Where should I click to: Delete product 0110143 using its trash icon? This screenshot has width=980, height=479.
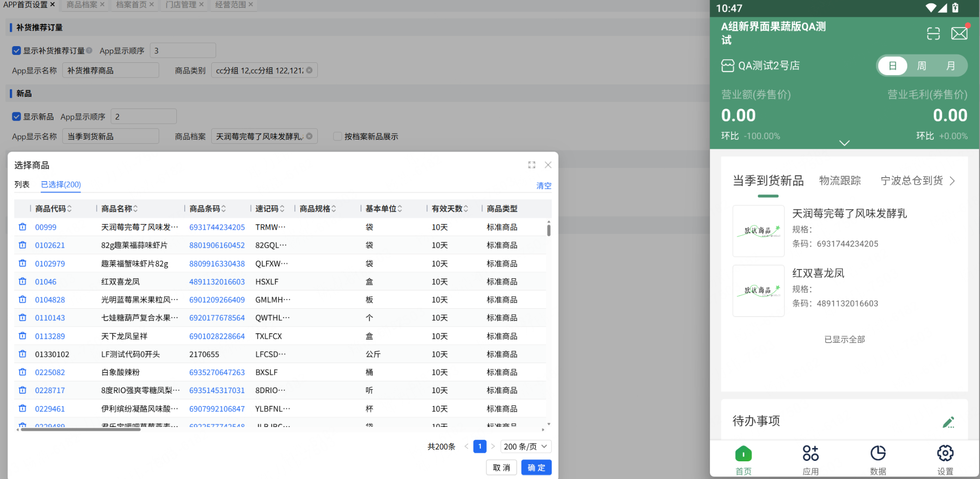(23, 318)
